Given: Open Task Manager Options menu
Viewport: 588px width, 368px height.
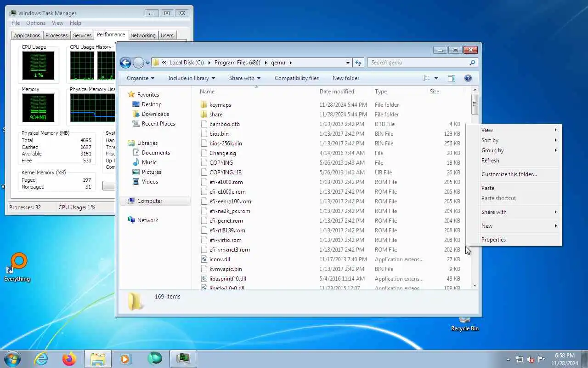Looking at the screenshot, I should pyautogui.click(x=36, y=23).
